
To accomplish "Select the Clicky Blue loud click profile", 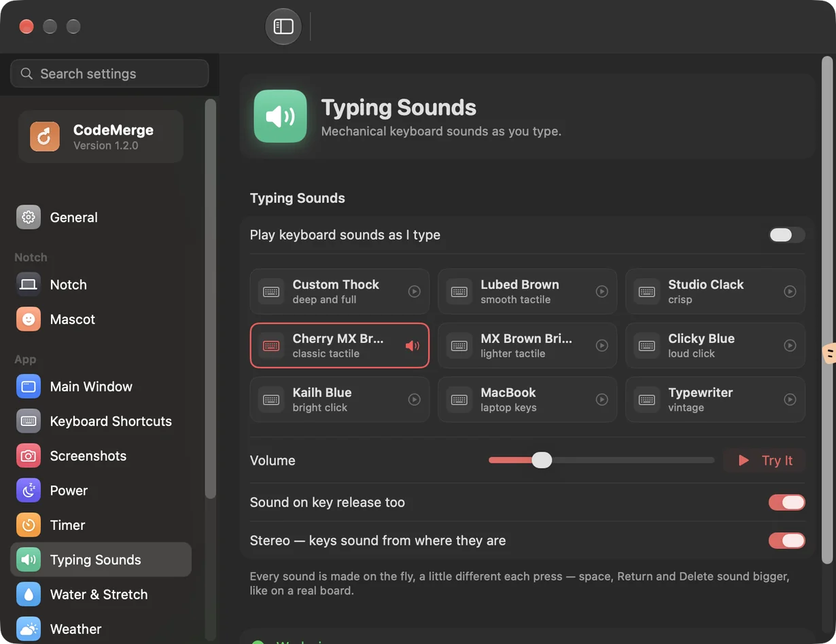I will click(x=715, y=346).
